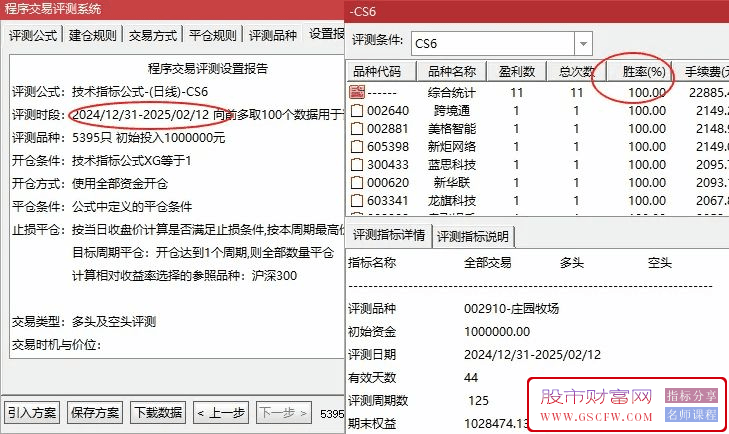This screenshot has height=434, width=729.
Task: Tick the checkbox for stock 002881
Action: coord(357,129)
